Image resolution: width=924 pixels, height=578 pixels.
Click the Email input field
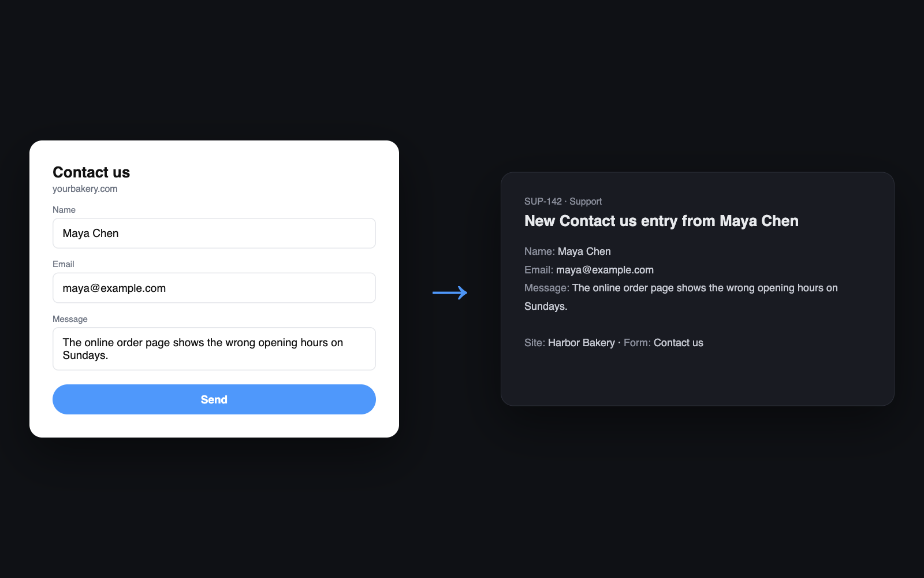click(214, 288)
